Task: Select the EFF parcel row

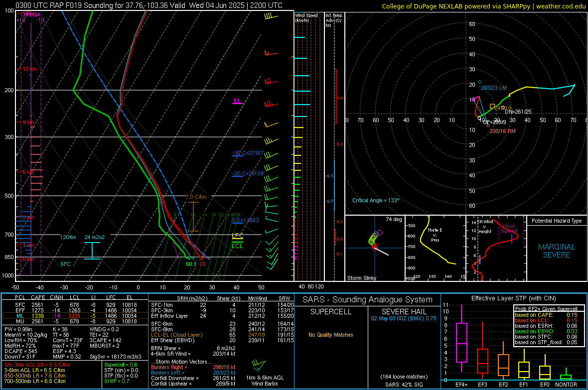Action: [75, 310]
